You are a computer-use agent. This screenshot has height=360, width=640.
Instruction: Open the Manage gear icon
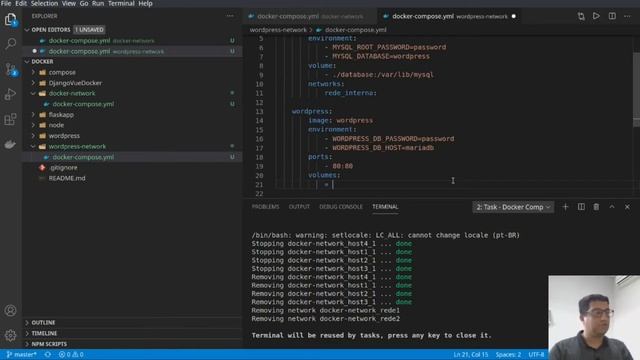tap(11, 335)
